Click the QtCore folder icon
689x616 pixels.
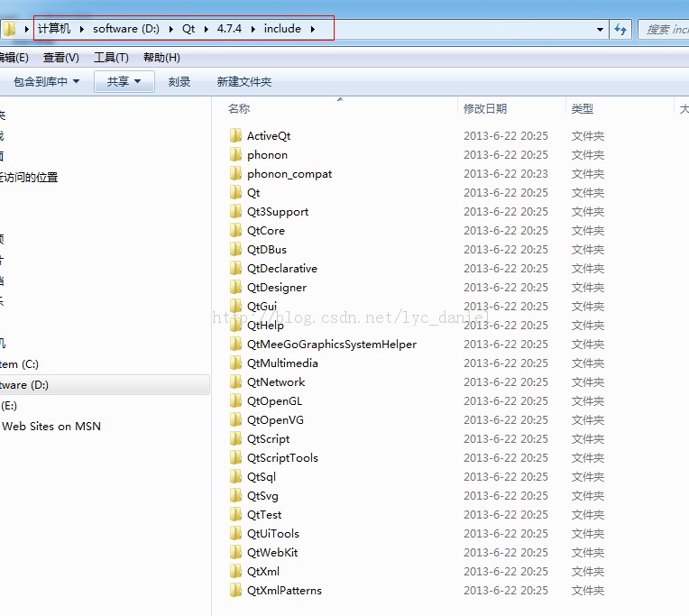(x=235, y=230)
